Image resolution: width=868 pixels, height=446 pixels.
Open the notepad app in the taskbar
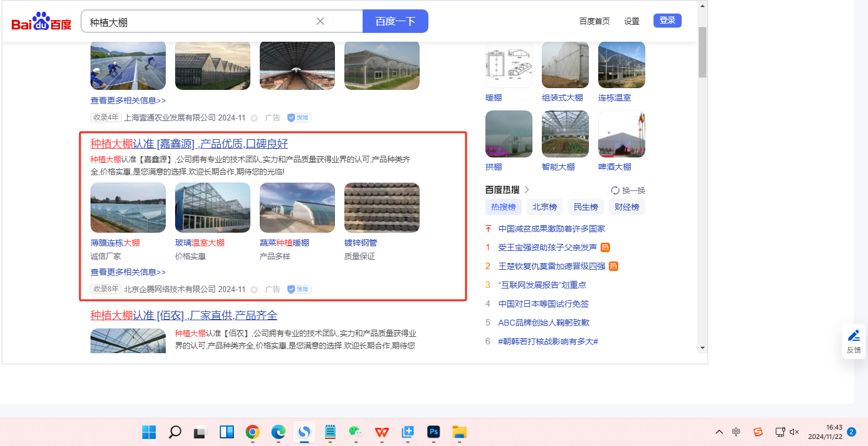pyautogui.click(x=330, y=432)
